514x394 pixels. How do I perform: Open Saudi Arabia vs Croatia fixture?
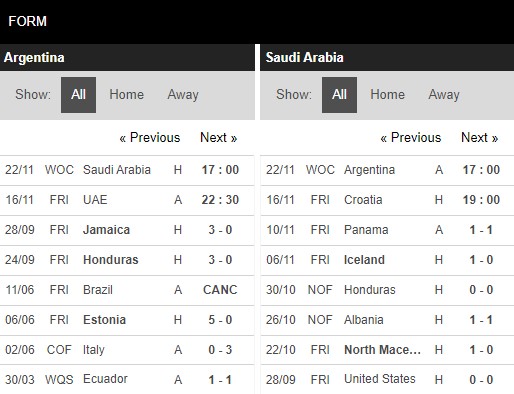(387, 200)
